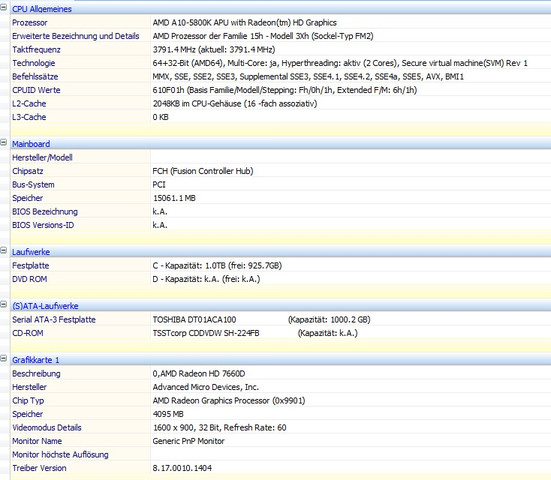Collapse the Laufwerke section

tap(4, 251)
